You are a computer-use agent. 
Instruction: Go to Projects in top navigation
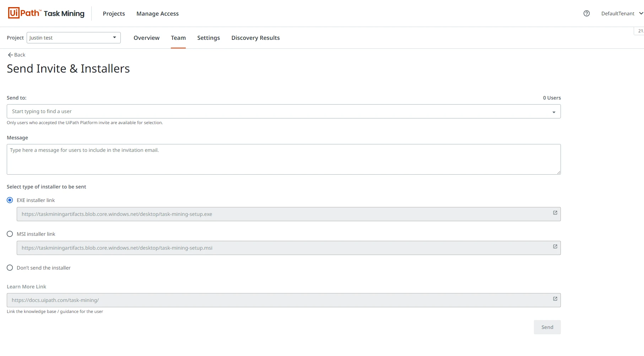pyautogui.click(x=114, y=14)
